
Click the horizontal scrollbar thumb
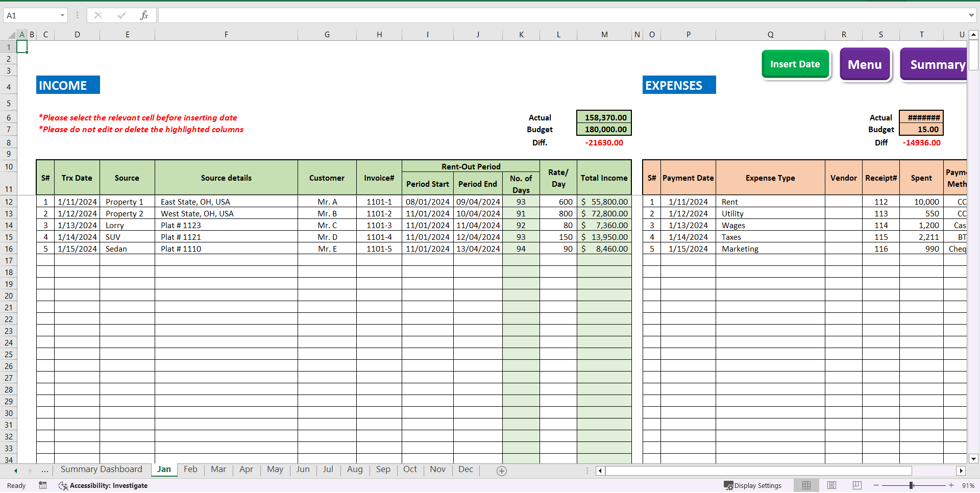(x=758, y=471)
